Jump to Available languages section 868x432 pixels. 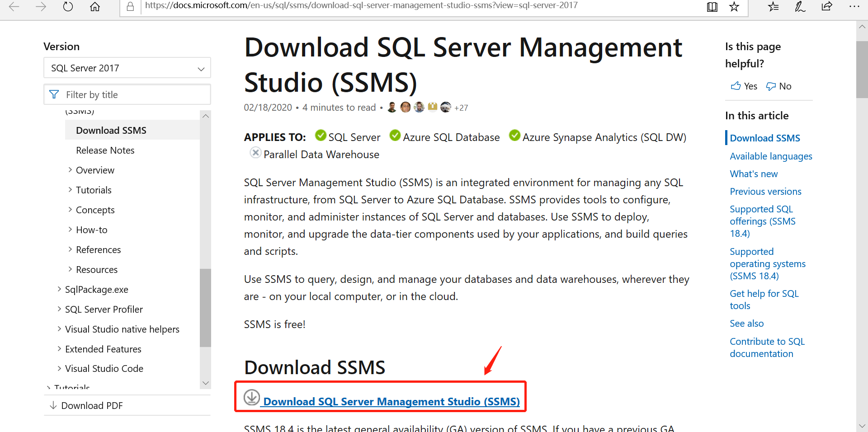771,156
